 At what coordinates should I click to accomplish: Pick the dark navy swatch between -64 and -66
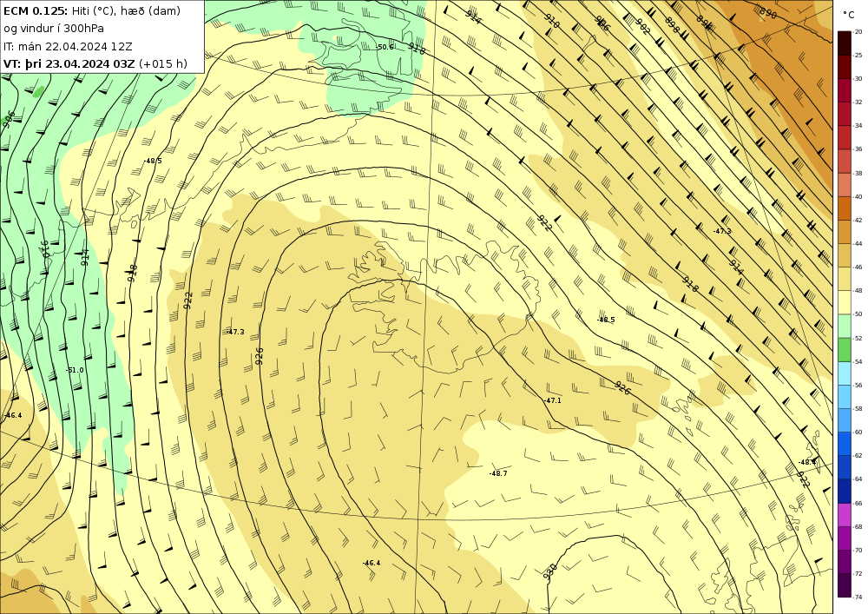point(845,491)
